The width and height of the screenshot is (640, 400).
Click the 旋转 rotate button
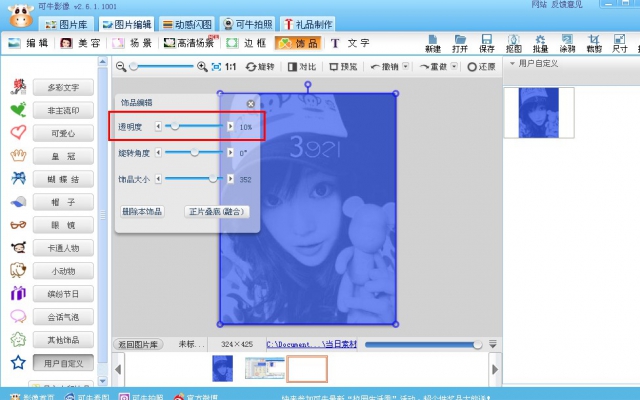click(x=260, y=67)
